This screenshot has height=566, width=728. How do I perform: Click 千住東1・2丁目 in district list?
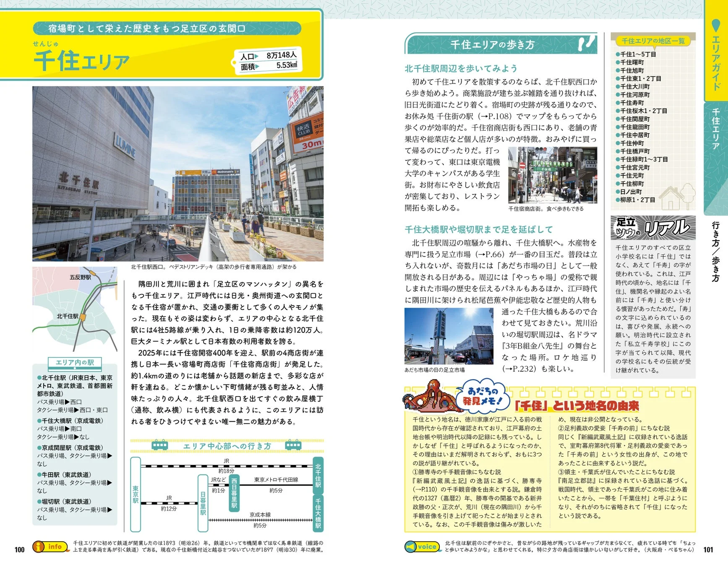(639, 78)
